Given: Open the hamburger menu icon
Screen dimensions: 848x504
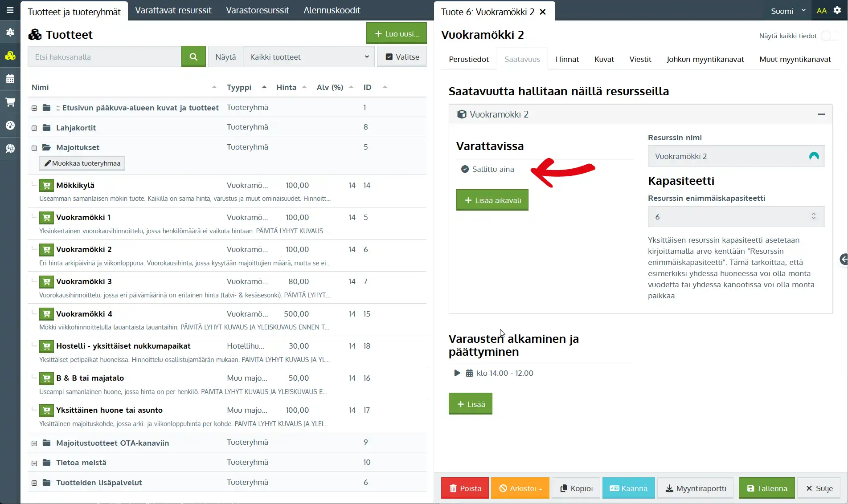Looking at the screenshot, I should [x=10, y=10].
